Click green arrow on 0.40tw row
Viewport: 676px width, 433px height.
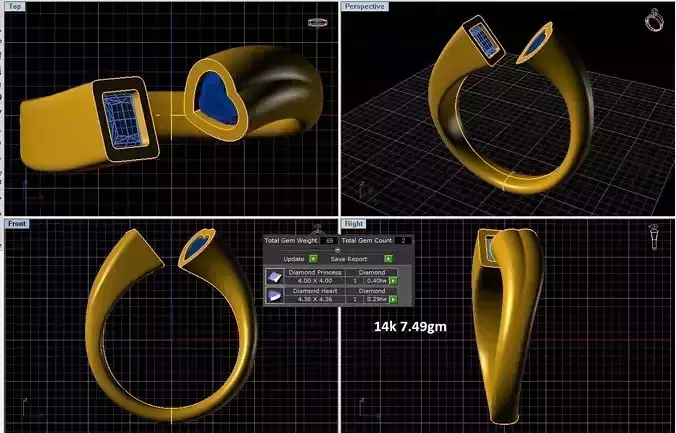pyautogui.click(x=393, y=281)
